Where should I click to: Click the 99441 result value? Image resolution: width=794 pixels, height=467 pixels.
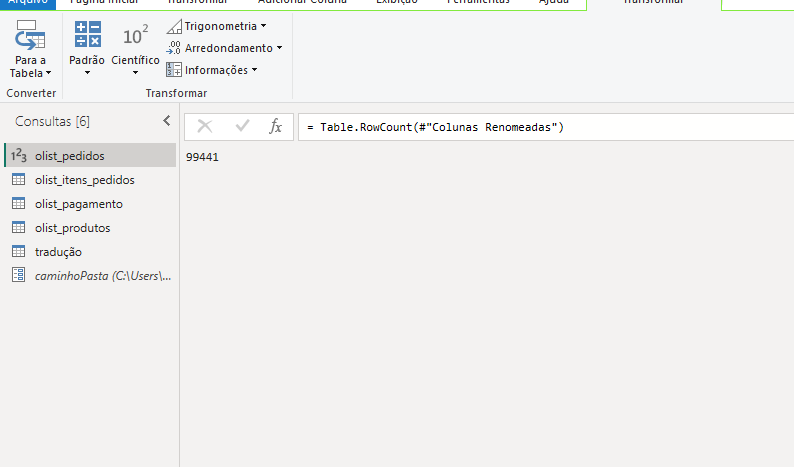[x=202, y=157]
